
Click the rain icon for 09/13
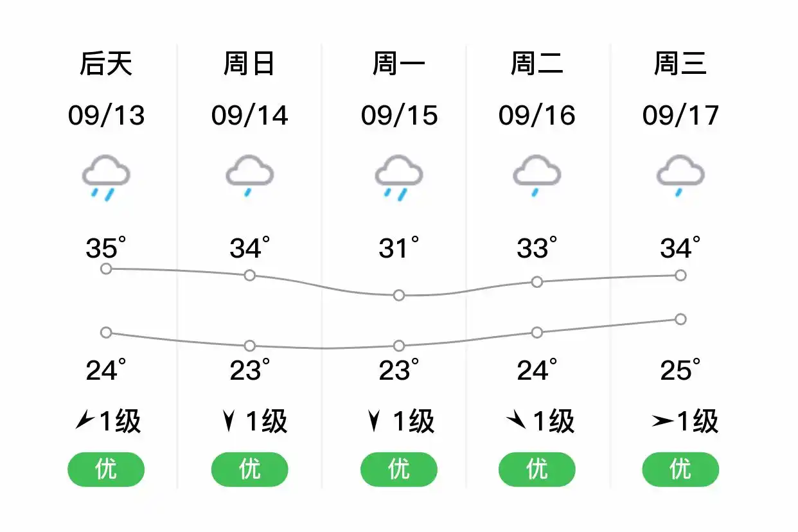[x=105, y=177]
